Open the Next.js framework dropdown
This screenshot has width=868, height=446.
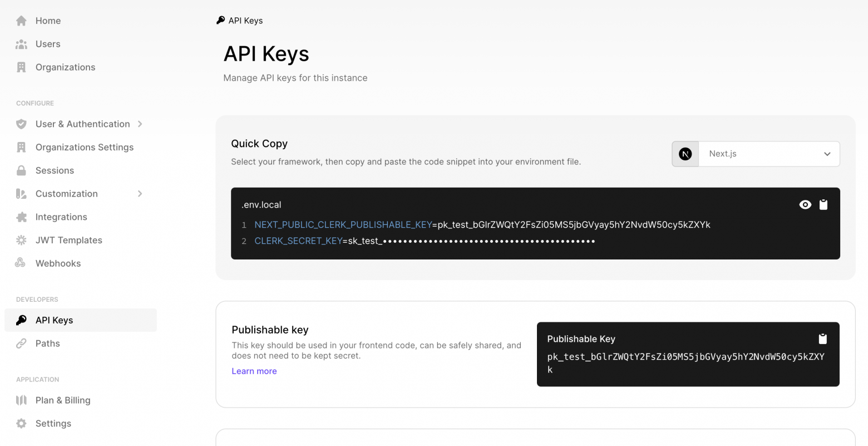[768, 154]
